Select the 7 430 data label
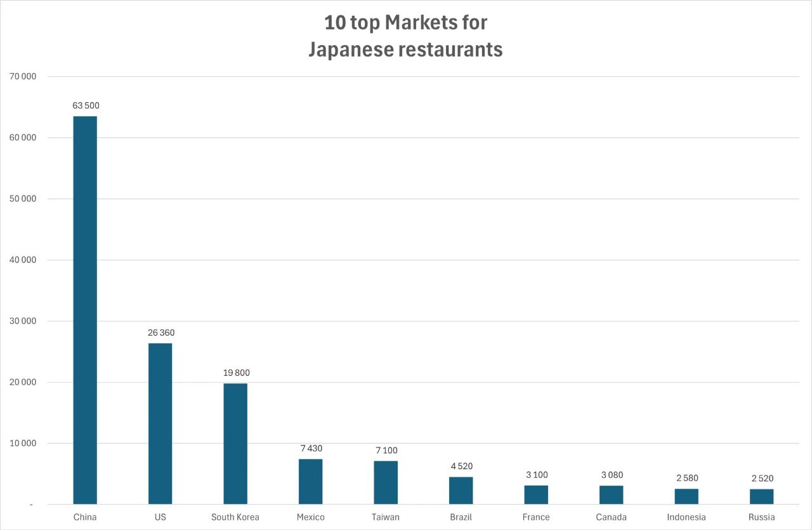This screenshot has width=812, height=530. click(311, 448)
